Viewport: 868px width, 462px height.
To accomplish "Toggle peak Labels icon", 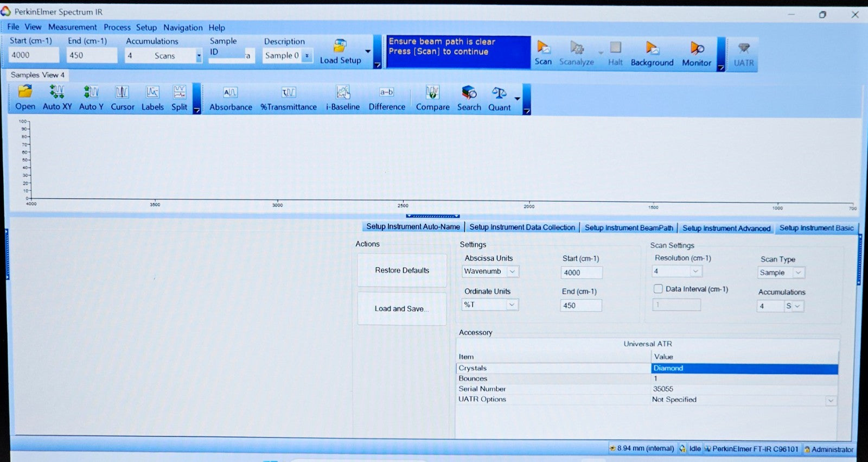I will 152,92.
